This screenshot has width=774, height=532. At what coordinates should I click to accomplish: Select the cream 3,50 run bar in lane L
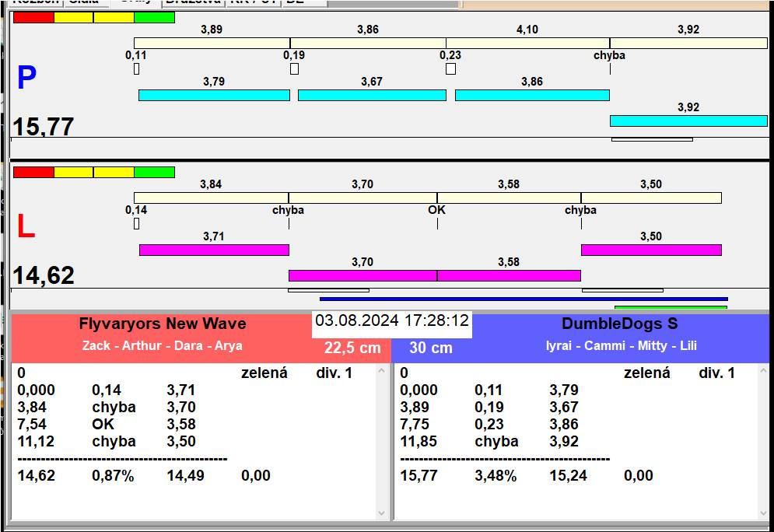point(651,198)
